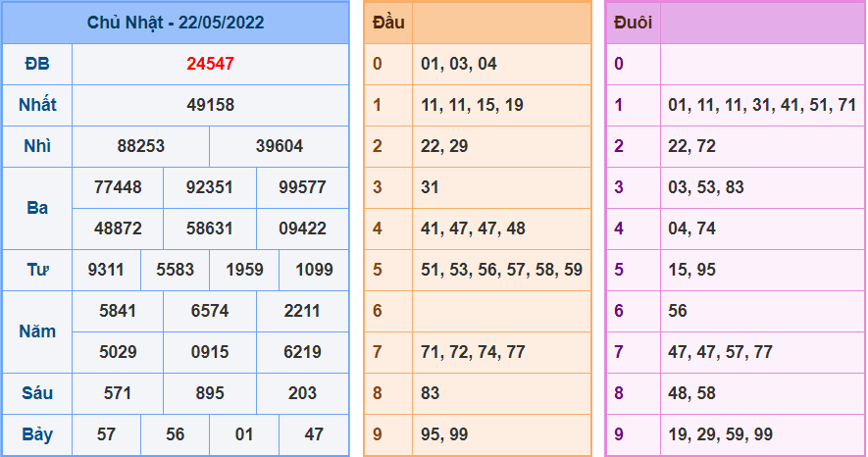The image size is (868, 457).
Task: Click the second prize number 88253
Action: click(x=140, y=146)
